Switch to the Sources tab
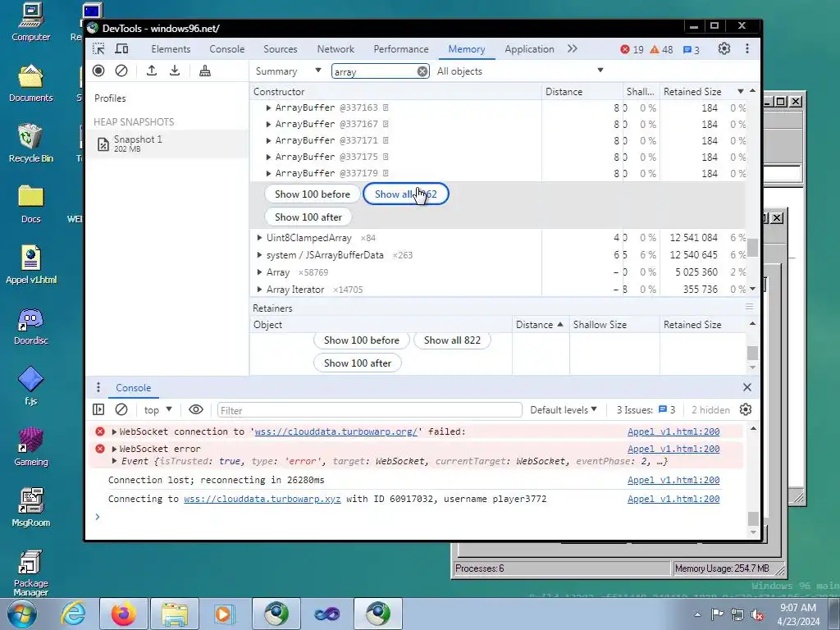Viewport: 840px width, 630px height. click(x=281, y=48)
